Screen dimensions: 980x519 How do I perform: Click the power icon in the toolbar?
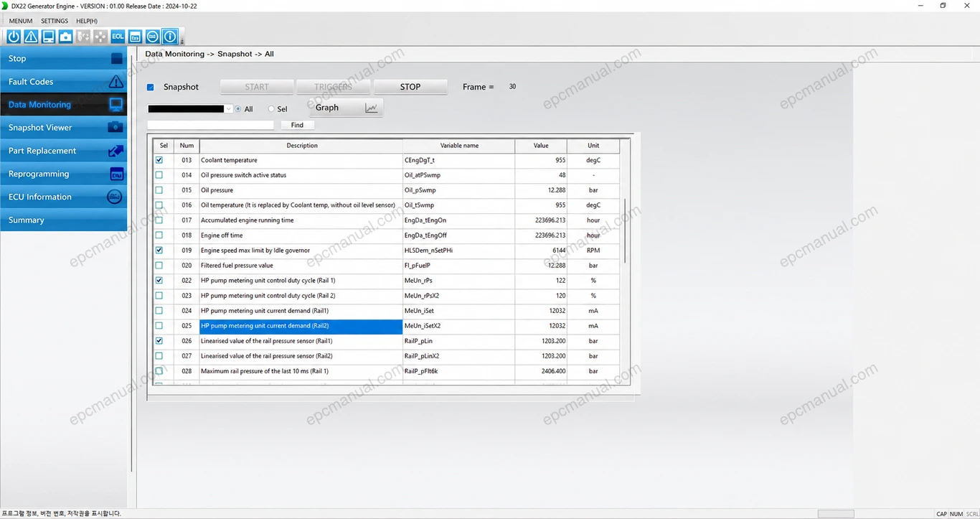[14, 36]
